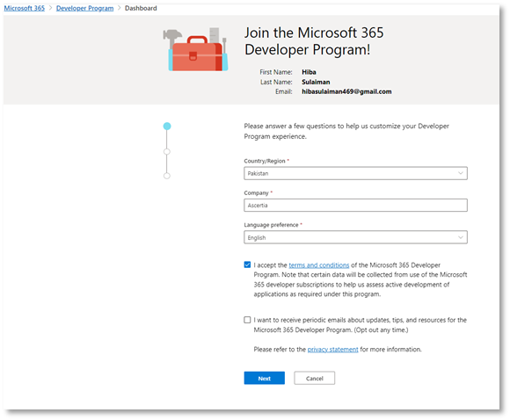The width and height of the screenshot is (510, 420).
Task: Enable periodic emails about updates checkbox
Action: (247, 320)
